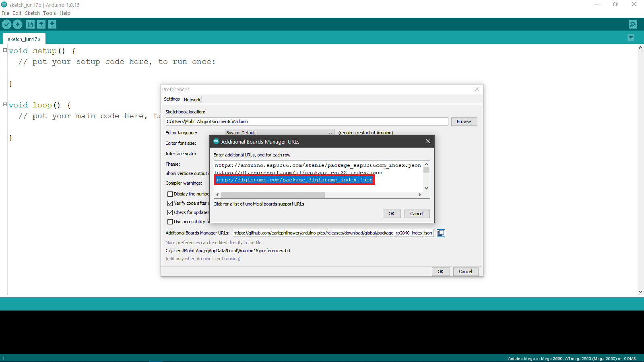Viewport: 644px width, 362px height.
Task: Close the Additional Boards Manager URLs dialog
Action: tap(428, 141)
